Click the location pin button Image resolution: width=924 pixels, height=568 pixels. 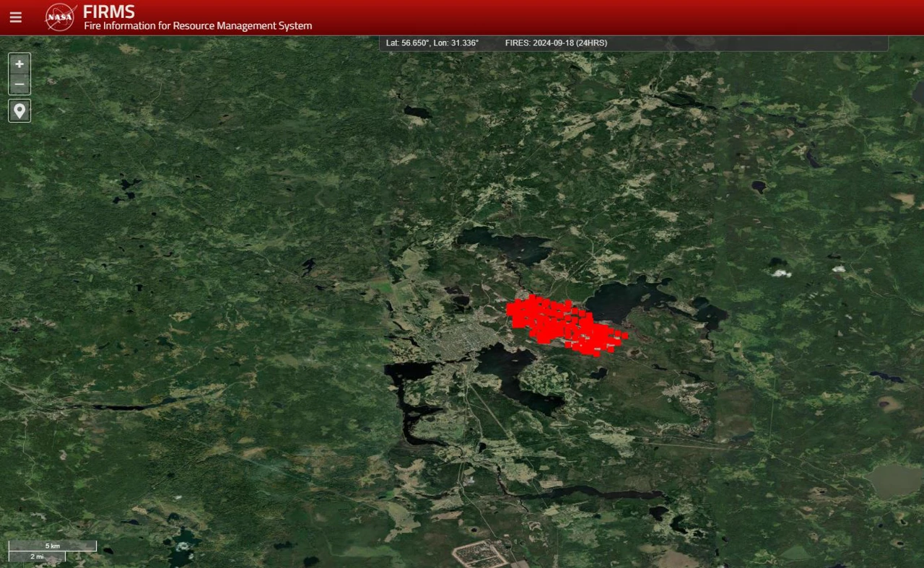coord(19,110)
